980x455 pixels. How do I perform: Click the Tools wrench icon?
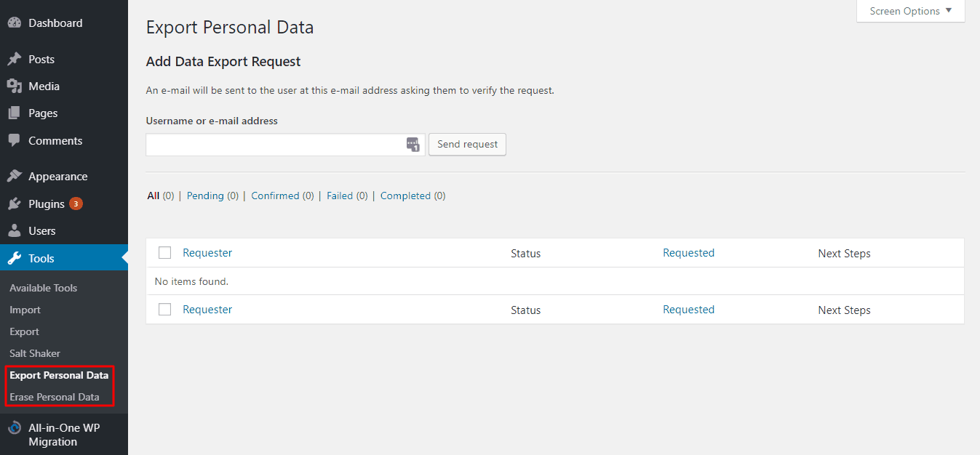point(14,259)
